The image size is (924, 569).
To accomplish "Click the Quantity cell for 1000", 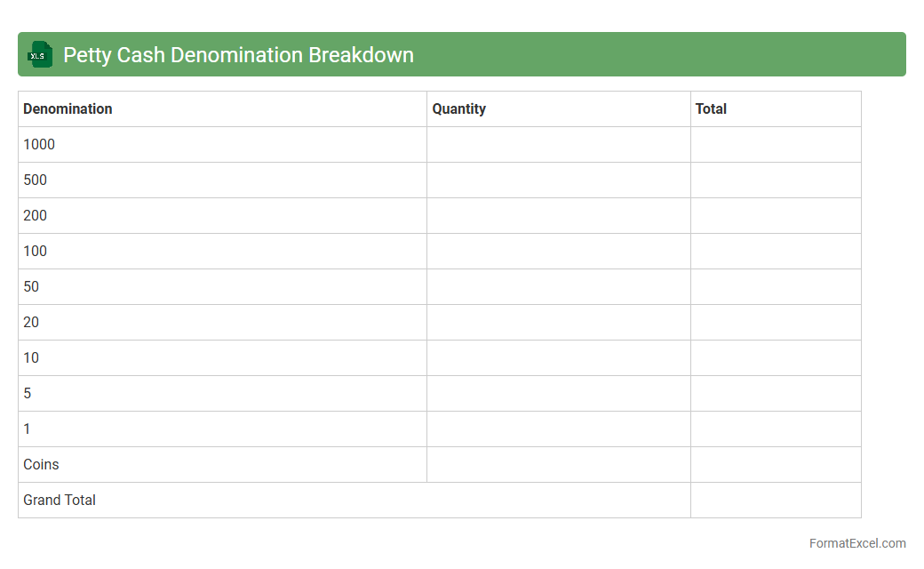I will pyautogui.click(x=558, y=144).
